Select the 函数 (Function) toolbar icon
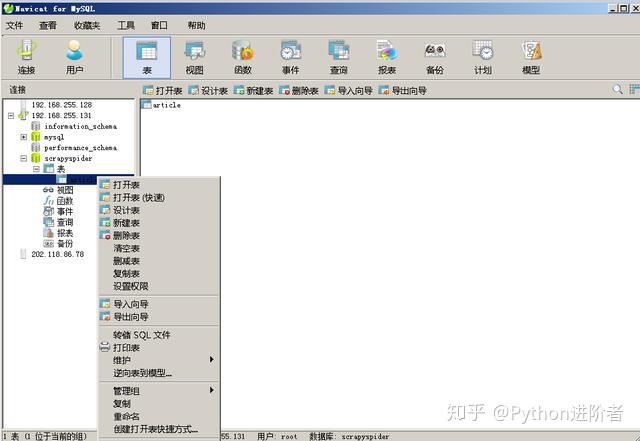 [243, 58]
